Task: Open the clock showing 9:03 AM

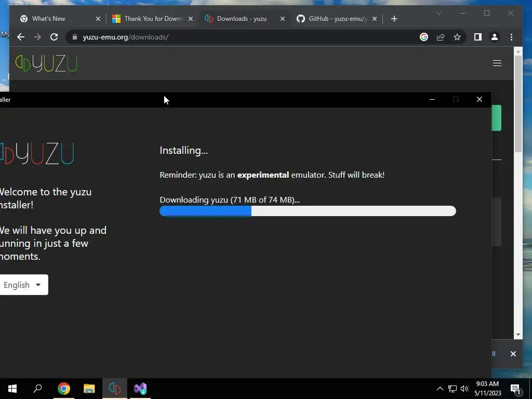Action: tap(487, 389)
